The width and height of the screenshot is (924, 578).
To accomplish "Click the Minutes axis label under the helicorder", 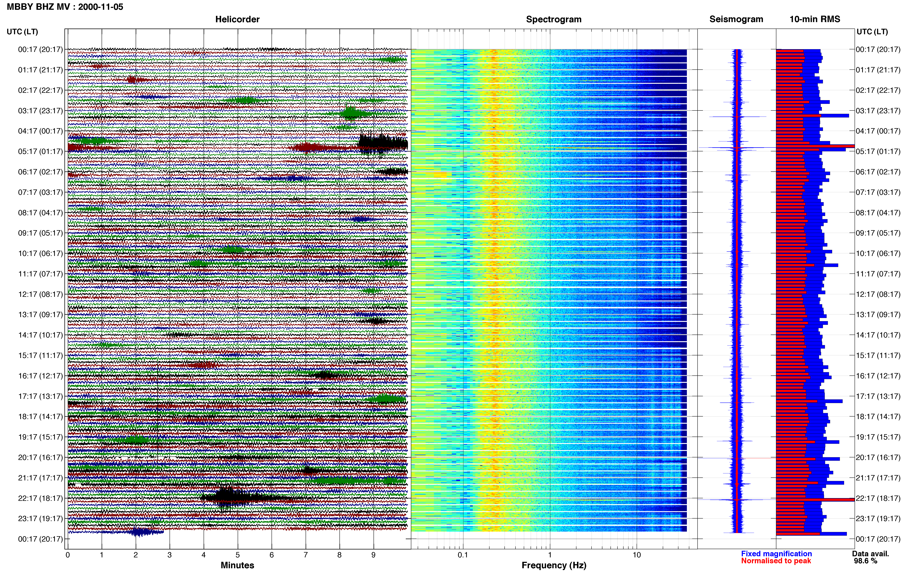I will (237, 565).
